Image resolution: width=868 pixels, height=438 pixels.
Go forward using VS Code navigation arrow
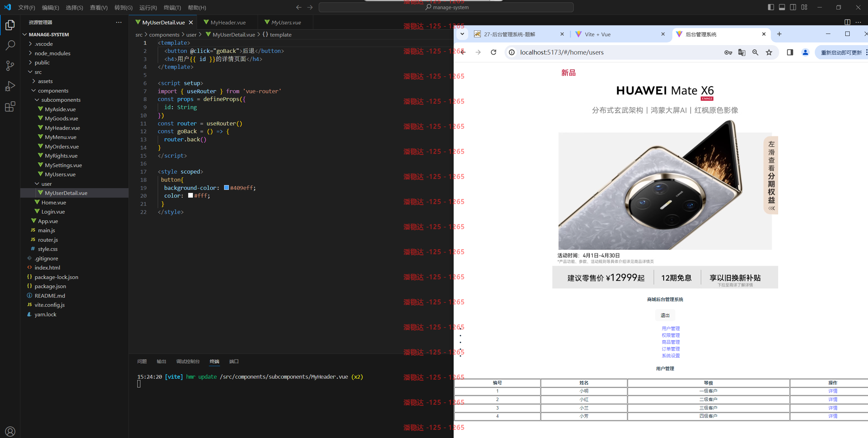310,7
